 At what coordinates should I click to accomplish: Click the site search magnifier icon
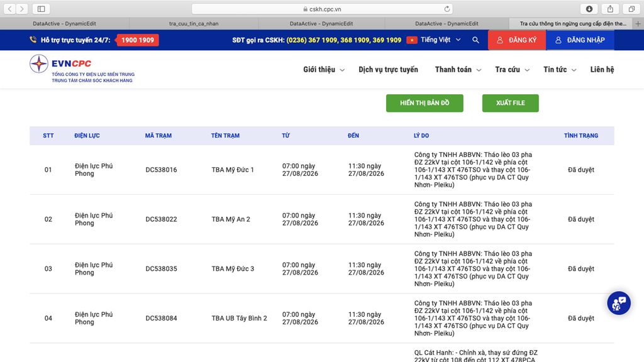click(475, 40)
